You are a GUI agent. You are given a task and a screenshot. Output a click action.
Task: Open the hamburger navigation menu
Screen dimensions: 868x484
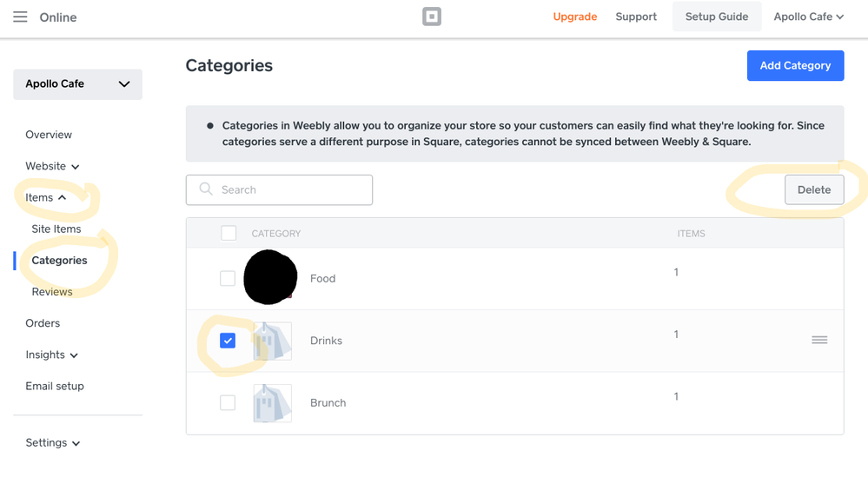point(20,17)
